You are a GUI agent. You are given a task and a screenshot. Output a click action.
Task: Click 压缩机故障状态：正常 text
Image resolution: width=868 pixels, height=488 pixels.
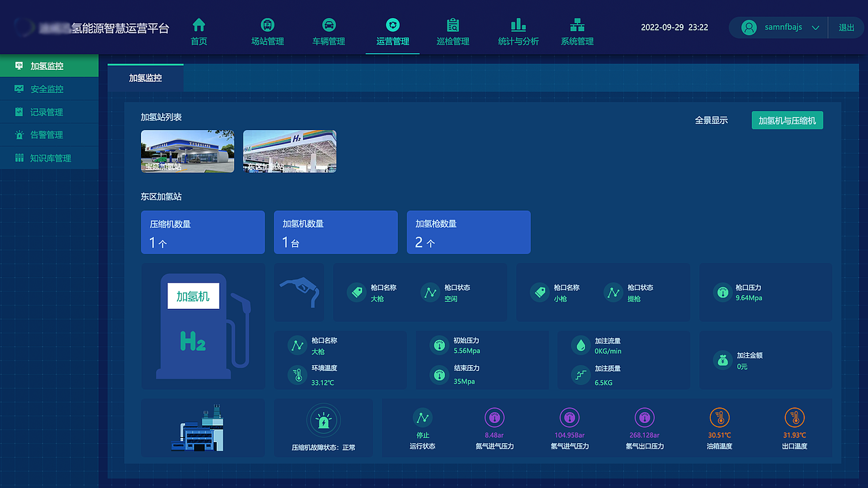pyautogui.click(x=323, y=447)
